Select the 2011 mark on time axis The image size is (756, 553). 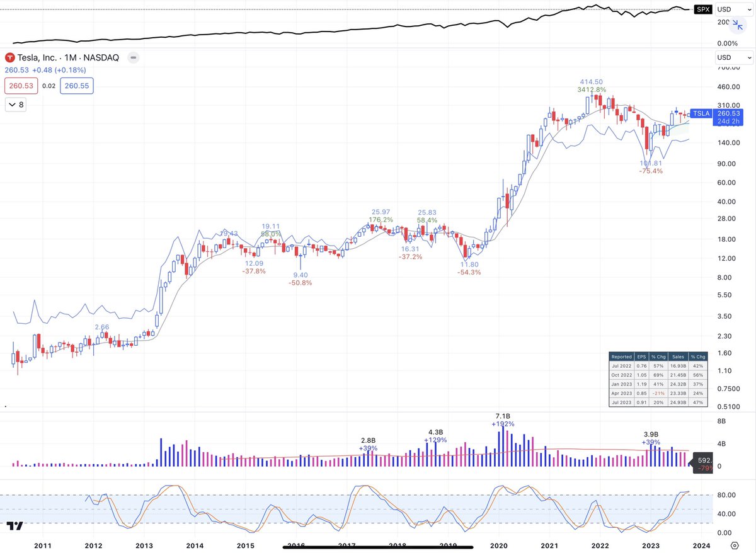pos(42,545)
